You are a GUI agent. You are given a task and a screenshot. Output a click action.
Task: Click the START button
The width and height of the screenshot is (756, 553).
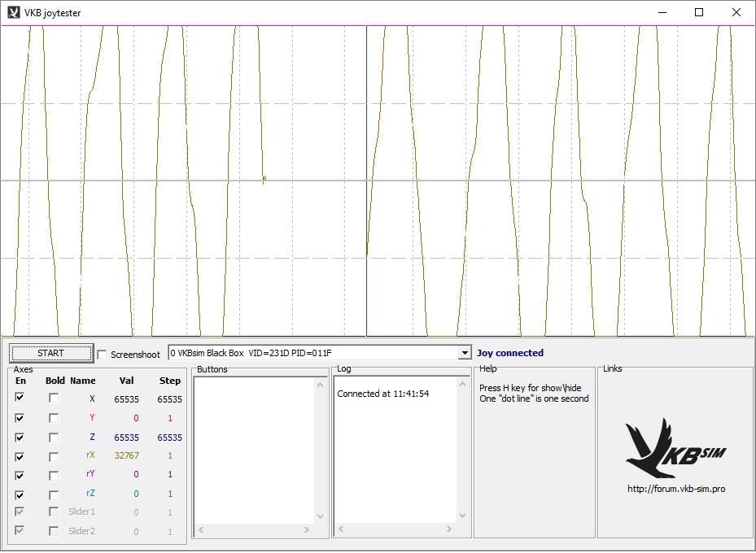[50, 353]
